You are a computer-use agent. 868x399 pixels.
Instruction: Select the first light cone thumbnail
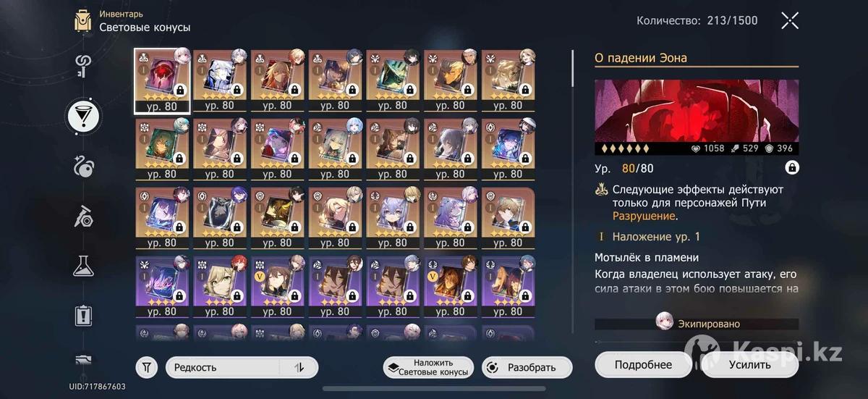click(162, 81)
